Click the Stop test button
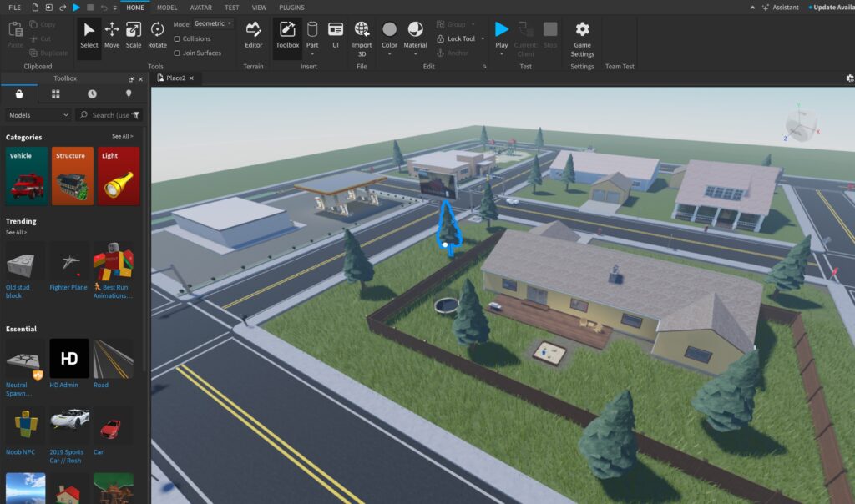Viewport: 855px width, 504px height. click(x=550, y=36)
